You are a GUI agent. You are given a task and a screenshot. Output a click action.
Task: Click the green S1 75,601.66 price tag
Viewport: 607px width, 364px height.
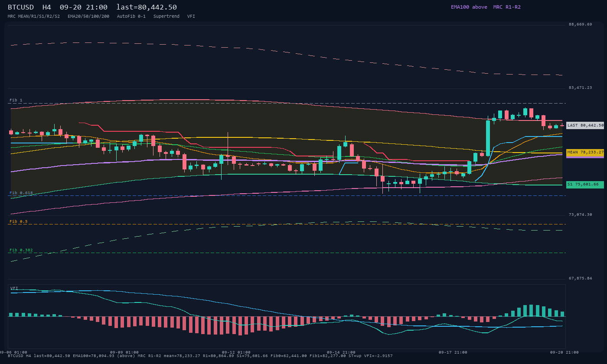585,185
